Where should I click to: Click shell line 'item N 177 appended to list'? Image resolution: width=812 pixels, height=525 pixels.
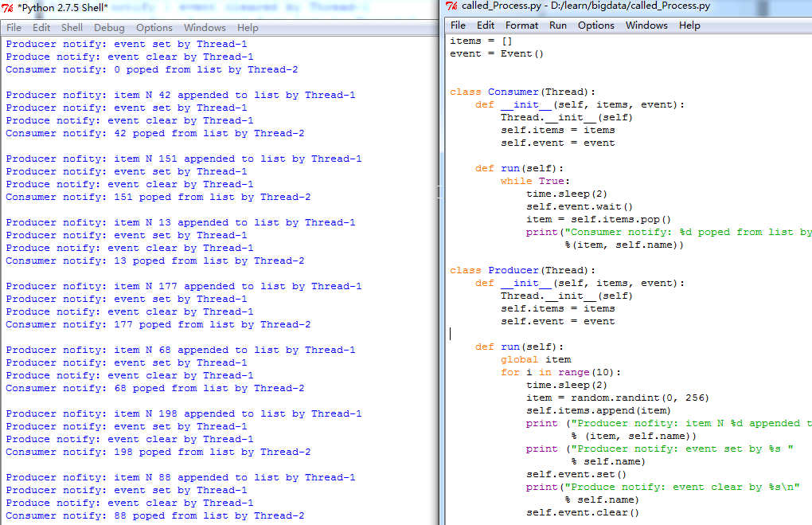(184, 286)
